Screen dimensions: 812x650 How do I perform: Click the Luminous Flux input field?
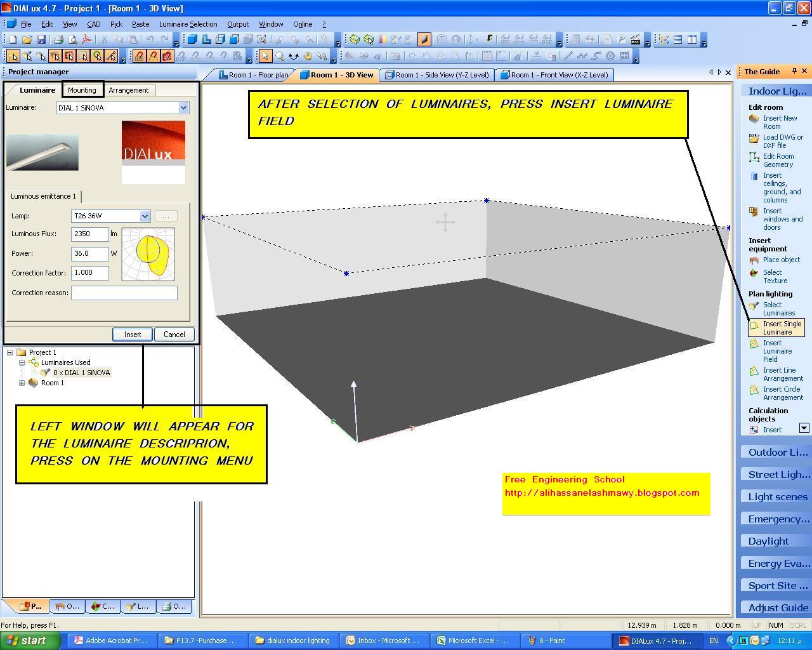coord(89,234)
